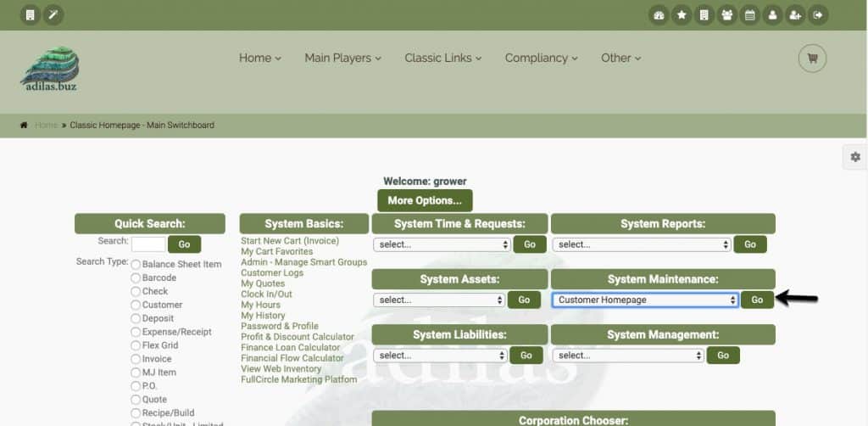Viewport: 868px width, 426px height.
Task: Select Deposit search type
Action: click(136, 318)
